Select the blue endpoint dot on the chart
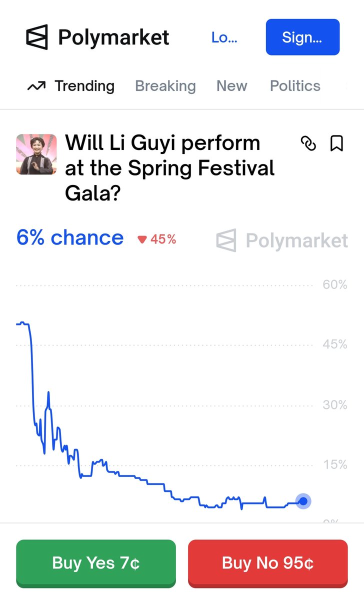 click(x=303, y=501)
